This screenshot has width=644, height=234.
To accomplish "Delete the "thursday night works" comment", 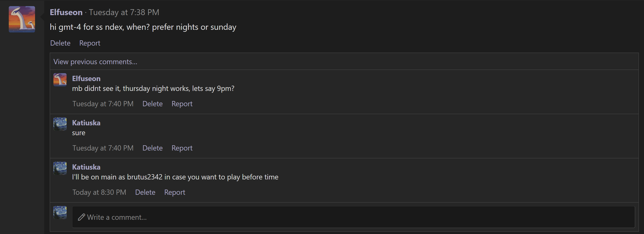I will (152, 104).
